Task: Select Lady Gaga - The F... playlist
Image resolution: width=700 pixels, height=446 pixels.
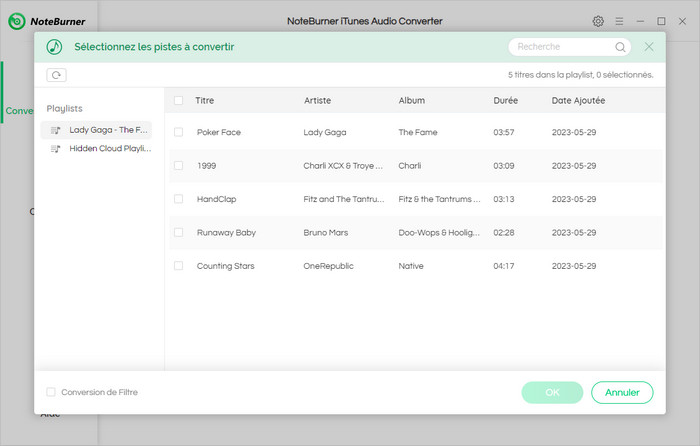Action: coord(96,130)
